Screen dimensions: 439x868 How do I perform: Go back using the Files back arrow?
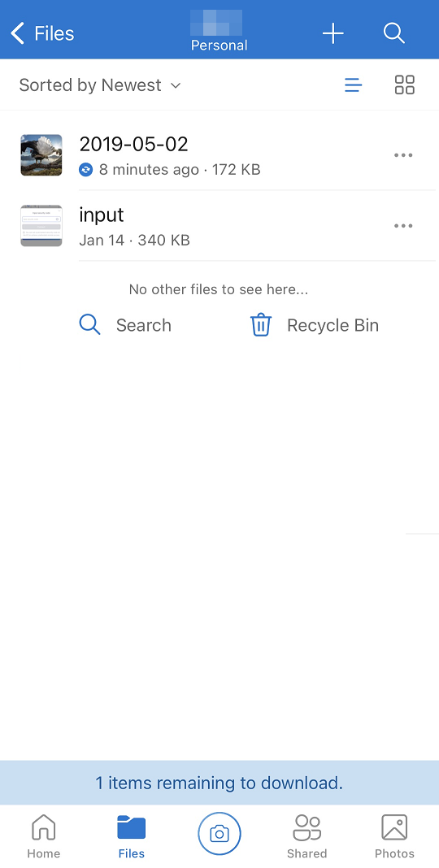point(42,33)
